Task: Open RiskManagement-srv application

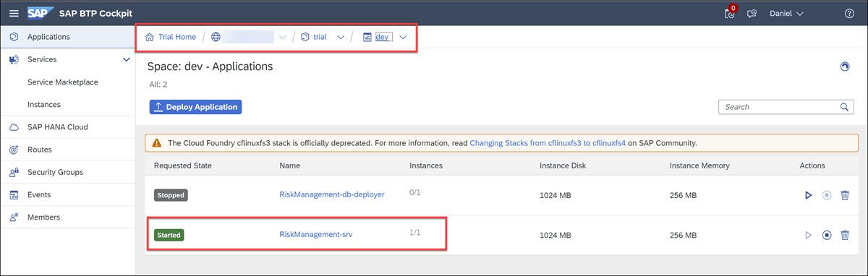Action: click(x=316, y=234)
